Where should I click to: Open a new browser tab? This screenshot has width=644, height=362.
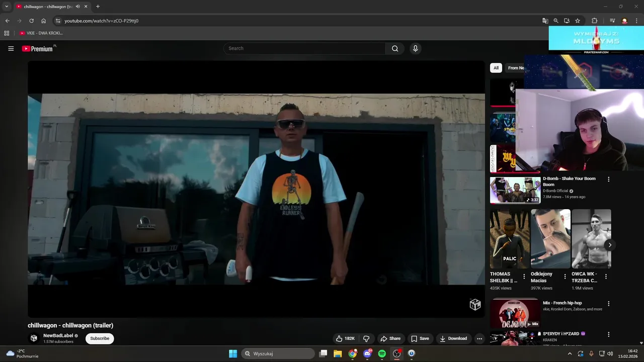(98, 7)
